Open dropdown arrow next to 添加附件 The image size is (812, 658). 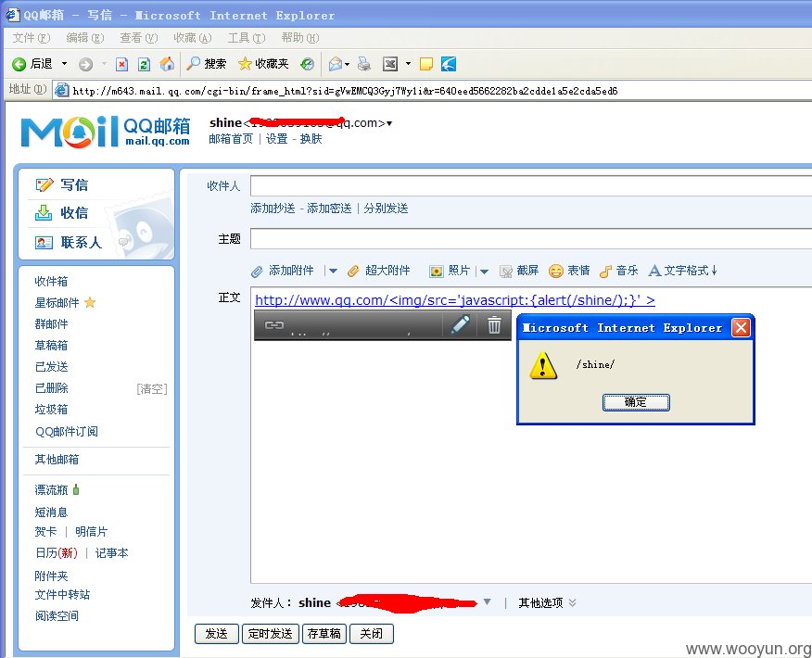click(x=333, y=271)
